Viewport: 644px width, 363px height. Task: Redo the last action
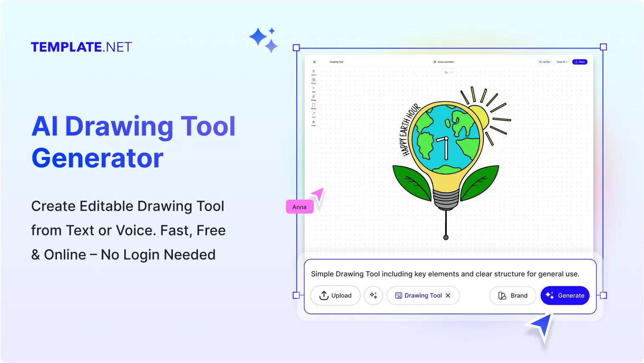point(452,72)
